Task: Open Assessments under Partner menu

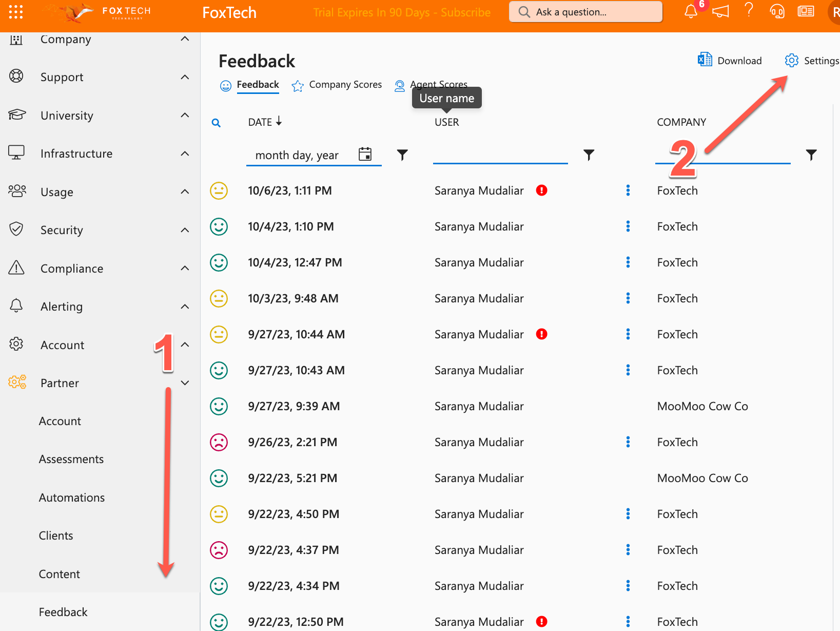Action: coord(71,459)
